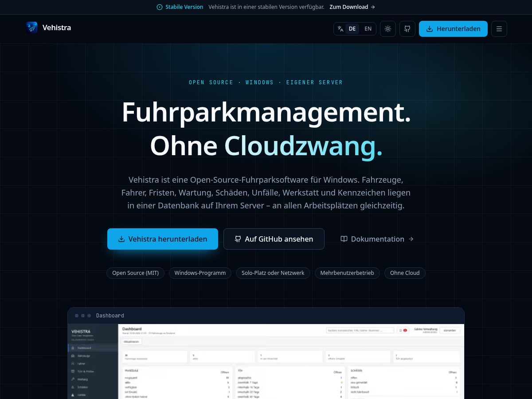Screen dimensions: 532x399
Task: Click the Mehrbenutzerbetrieb tag
Action: (347, 273)
